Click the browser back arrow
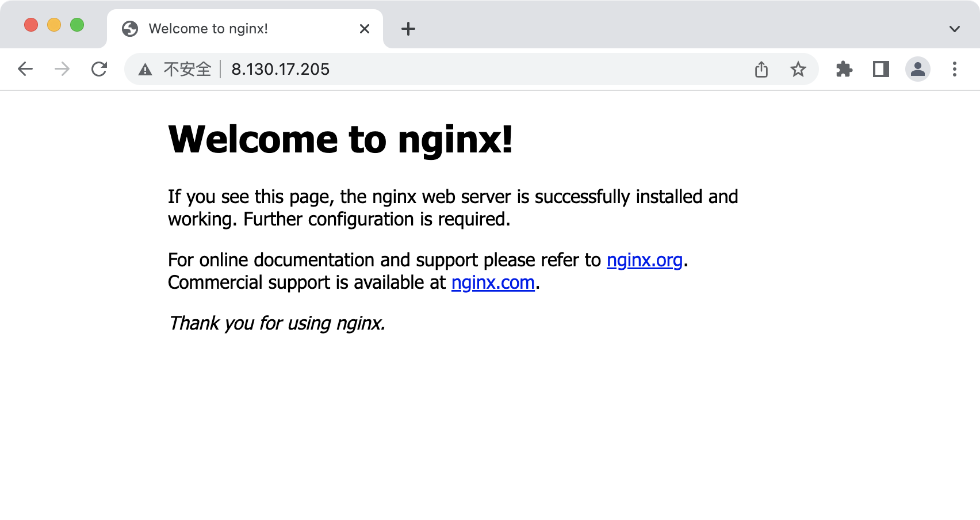This screenshot has height=520, width=980. pos(25,70)
